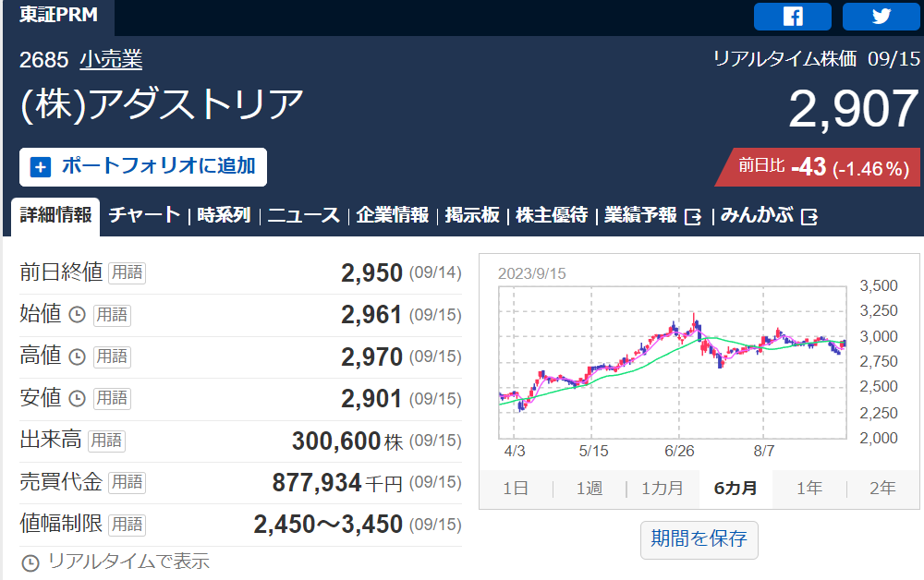Image resolution: width=924 pixels, height=580 pixels.
Task: Click 前日終値 value 2,950
Action: click(371, 273)
